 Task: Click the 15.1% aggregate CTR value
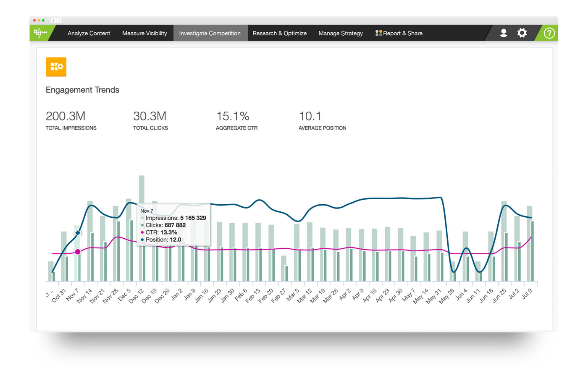pos(233,116)
